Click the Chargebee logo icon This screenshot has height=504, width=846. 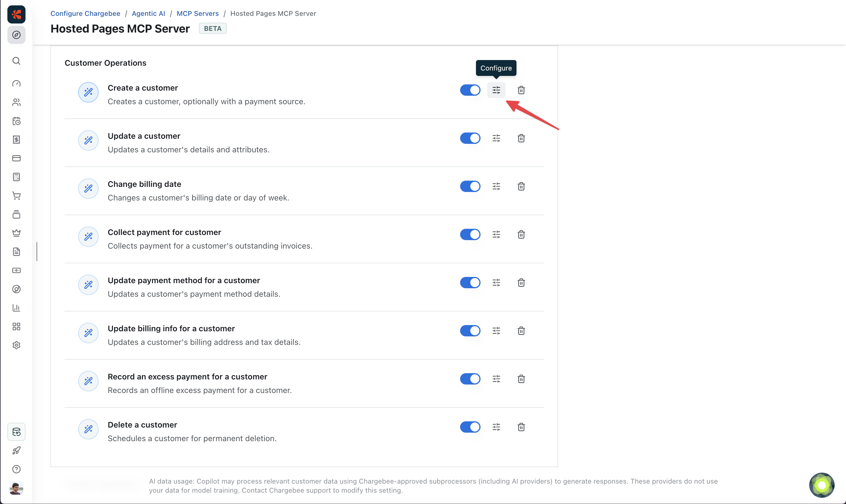click(16, 14)
